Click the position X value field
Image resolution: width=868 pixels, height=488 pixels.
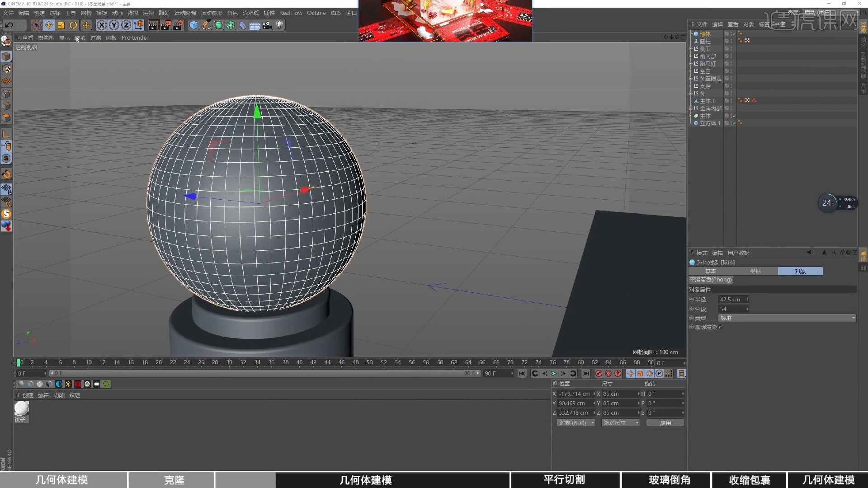click(x=575, y=394)
